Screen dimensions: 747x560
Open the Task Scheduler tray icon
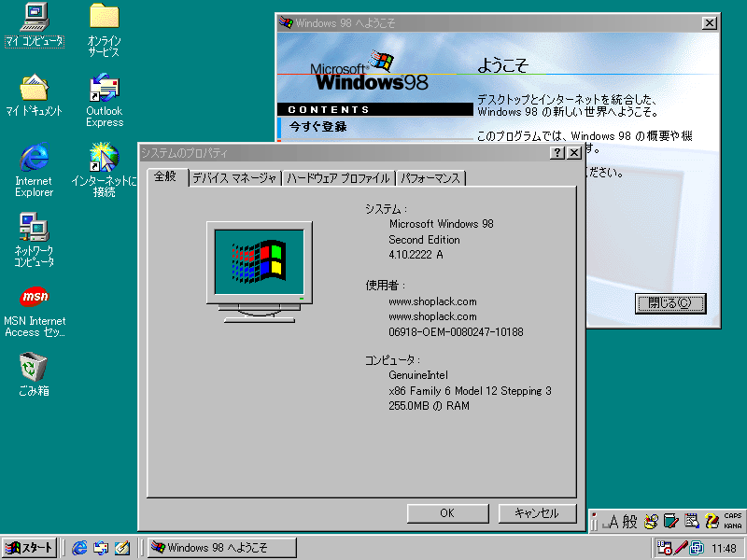click(664, 548)
